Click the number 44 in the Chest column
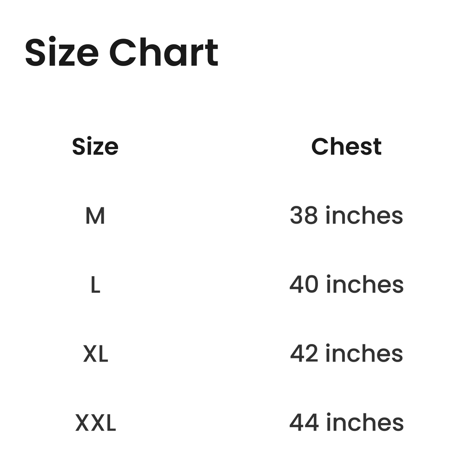The width and height of the screenshot is (476, 476). [x=304, y=423]
